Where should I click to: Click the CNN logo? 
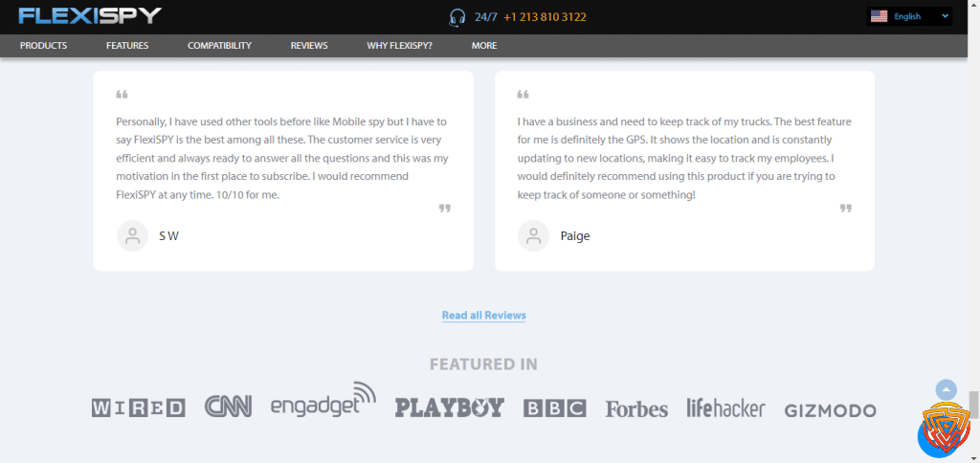tap(228, 407)
